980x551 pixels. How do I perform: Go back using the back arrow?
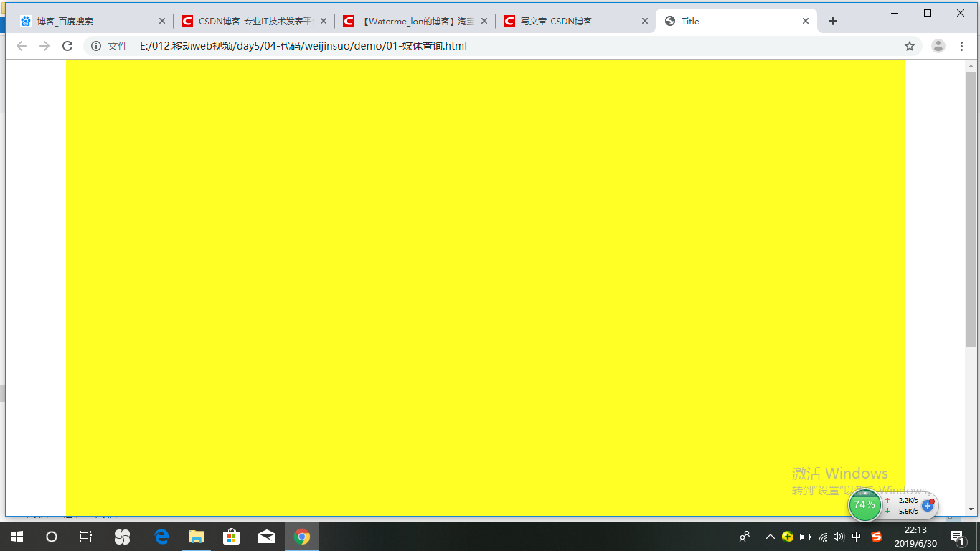coord(22,46)
